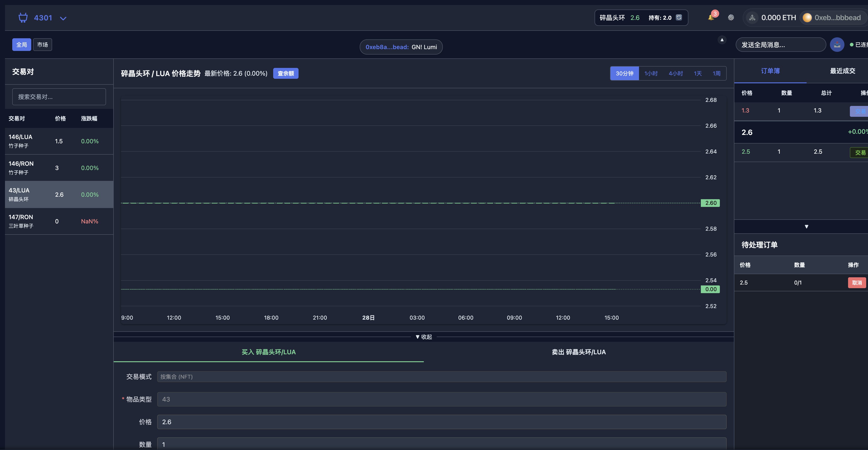The height and width of the screenshot is (450, 868).
Task: Open the 4301 network dropdown chevron
Action: [x=63, y=18]
